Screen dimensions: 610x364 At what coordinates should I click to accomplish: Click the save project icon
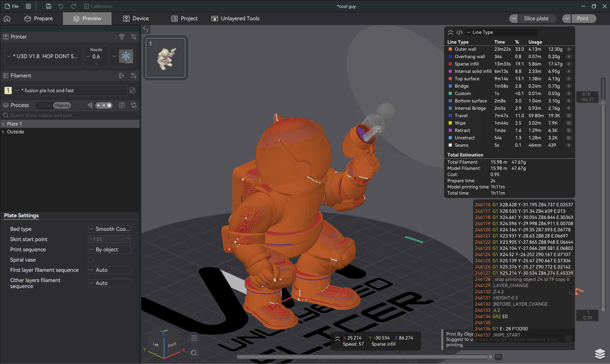(x=49, y=6)
